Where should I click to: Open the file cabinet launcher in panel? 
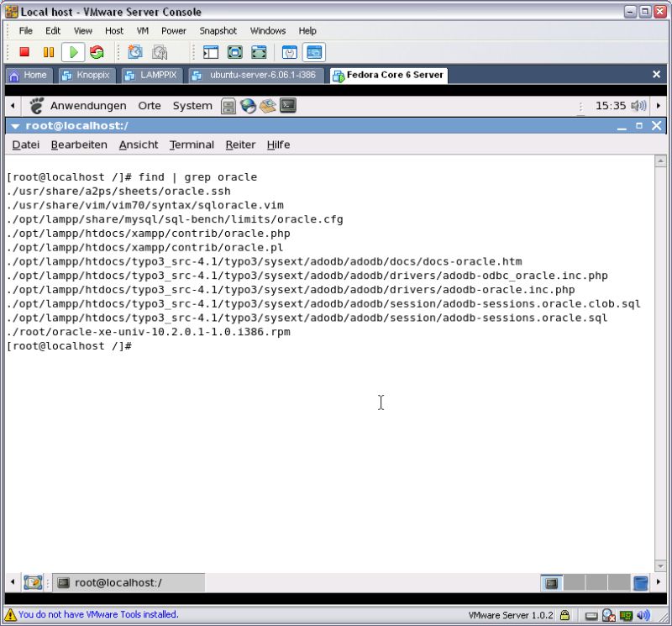point(228,106)
